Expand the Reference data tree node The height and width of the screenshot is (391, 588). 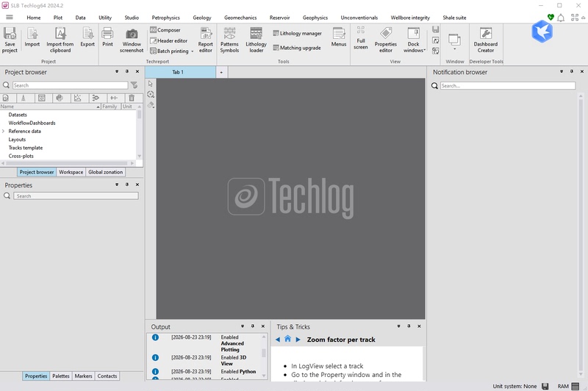tap(4, 132)
